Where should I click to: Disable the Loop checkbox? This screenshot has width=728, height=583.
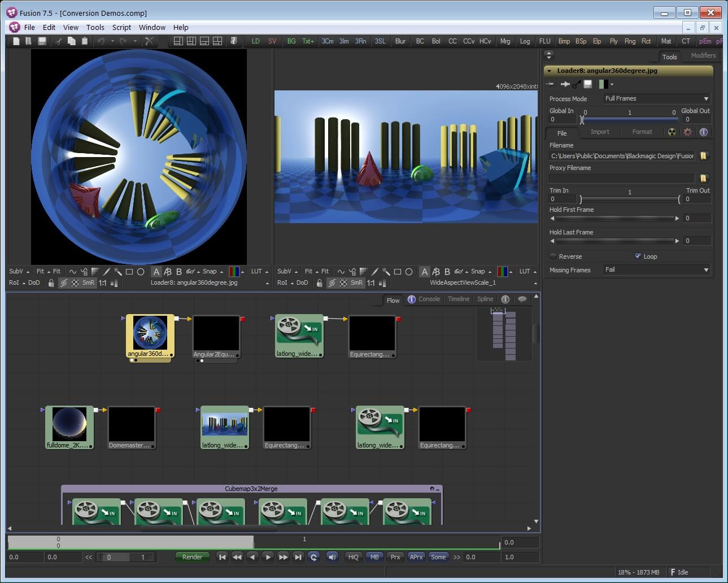point(638,256)
